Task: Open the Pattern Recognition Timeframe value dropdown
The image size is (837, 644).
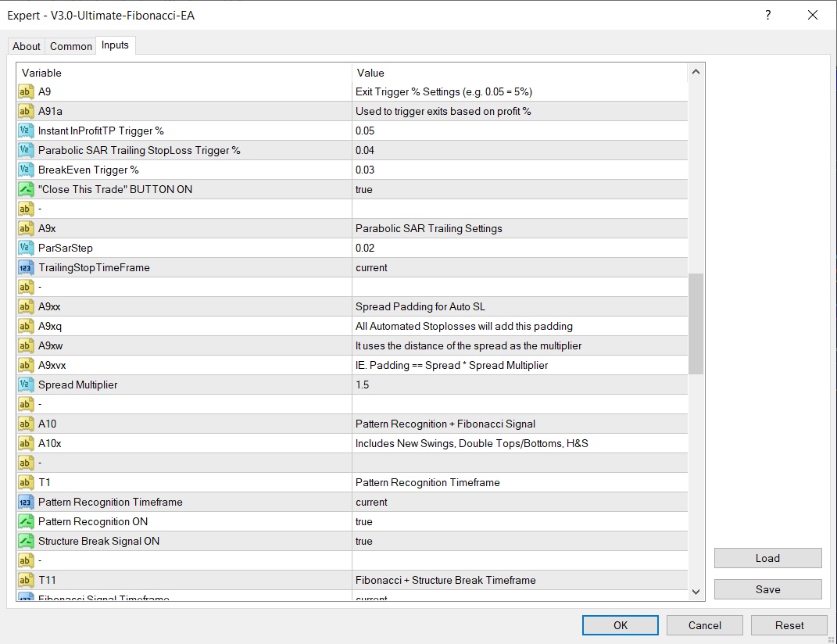Action: (x=520, y=502)
